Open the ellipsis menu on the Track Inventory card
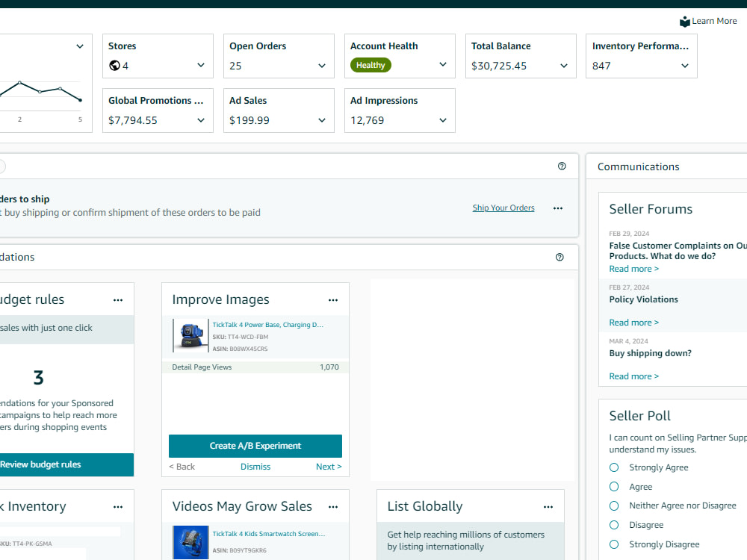747x560 pixels. coord(117,506)
